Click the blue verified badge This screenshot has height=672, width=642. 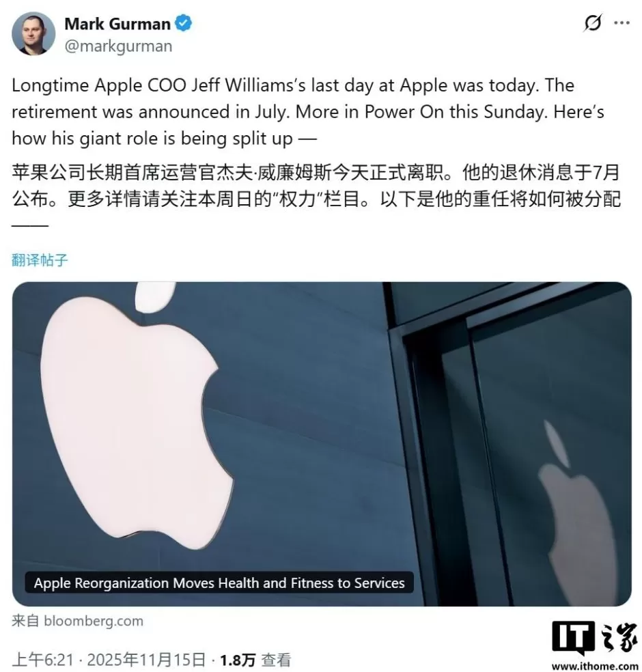[x=184, y=23]
